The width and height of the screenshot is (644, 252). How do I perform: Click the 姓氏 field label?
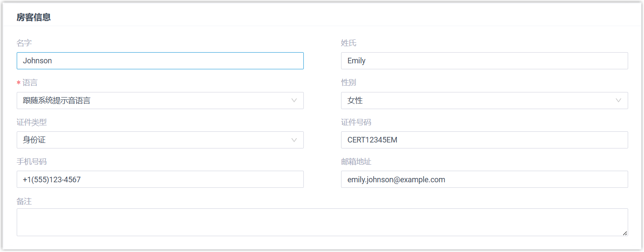point(348,43)
